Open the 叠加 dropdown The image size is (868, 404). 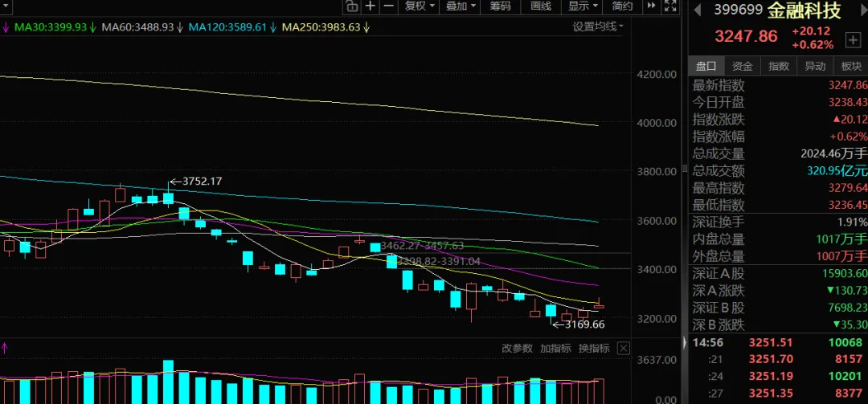click(460, 6)
